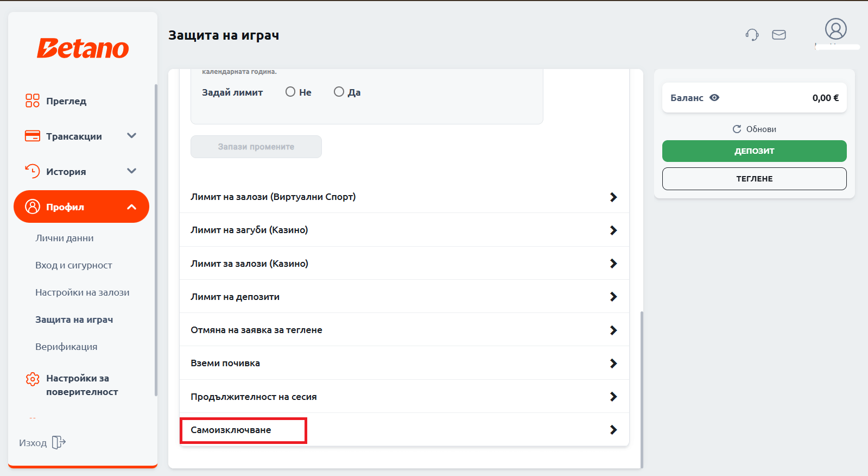
Task: Click the Защита на играч page heading
Action: (x=224, y=35)
